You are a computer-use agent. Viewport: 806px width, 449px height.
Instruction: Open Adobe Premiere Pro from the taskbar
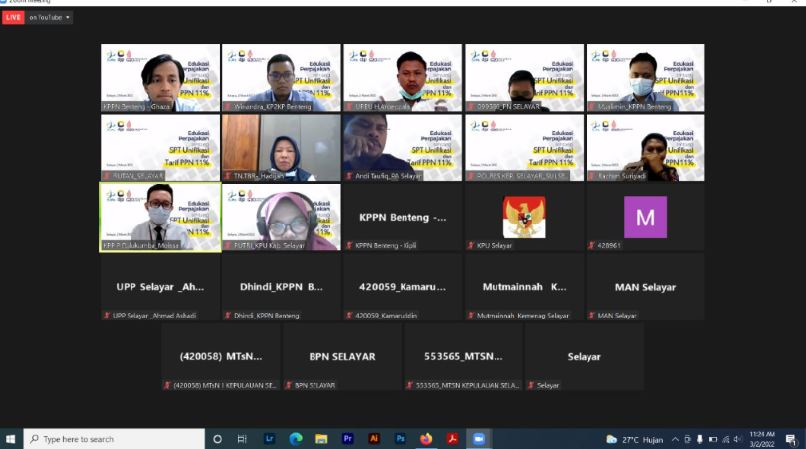[348, 439]
